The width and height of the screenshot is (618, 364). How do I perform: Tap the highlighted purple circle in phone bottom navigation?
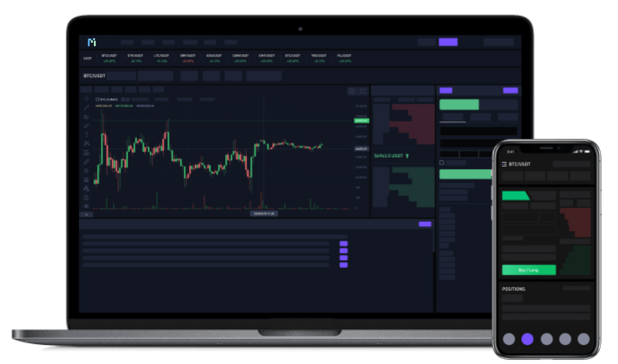[x=527, y=339]
